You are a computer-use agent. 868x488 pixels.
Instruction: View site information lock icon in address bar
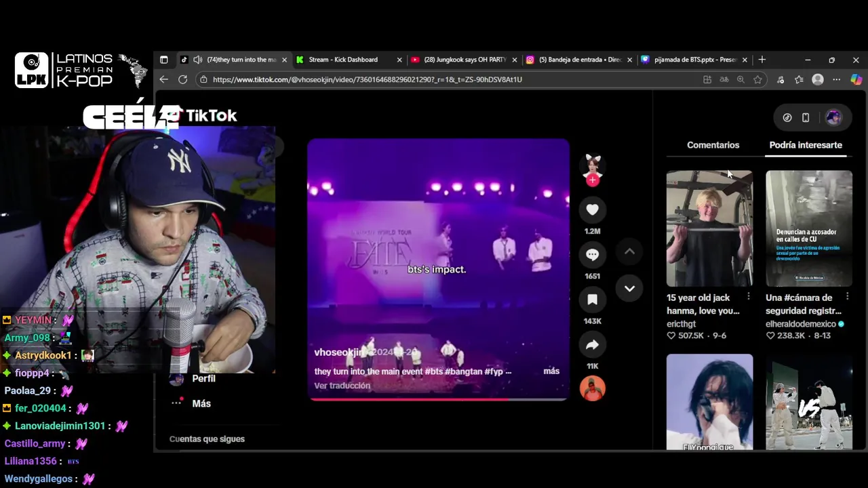[203, 79]
